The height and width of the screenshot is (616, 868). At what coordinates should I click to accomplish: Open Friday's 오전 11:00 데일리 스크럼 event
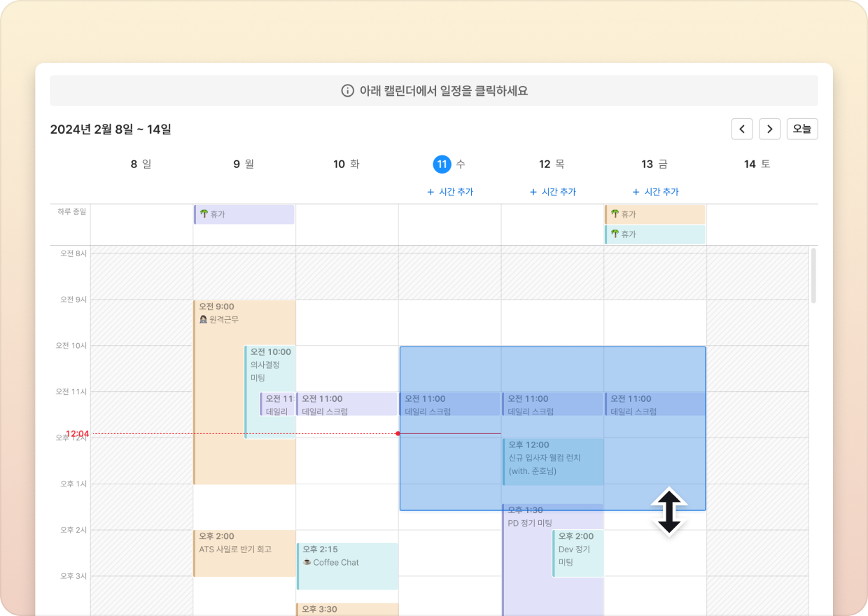tap(655, 405)
